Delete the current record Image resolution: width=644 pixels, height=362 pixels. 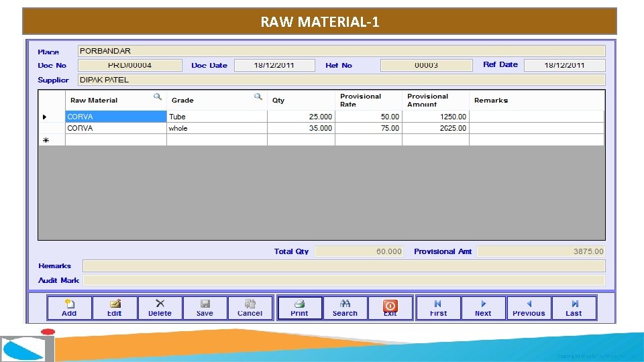160,308
